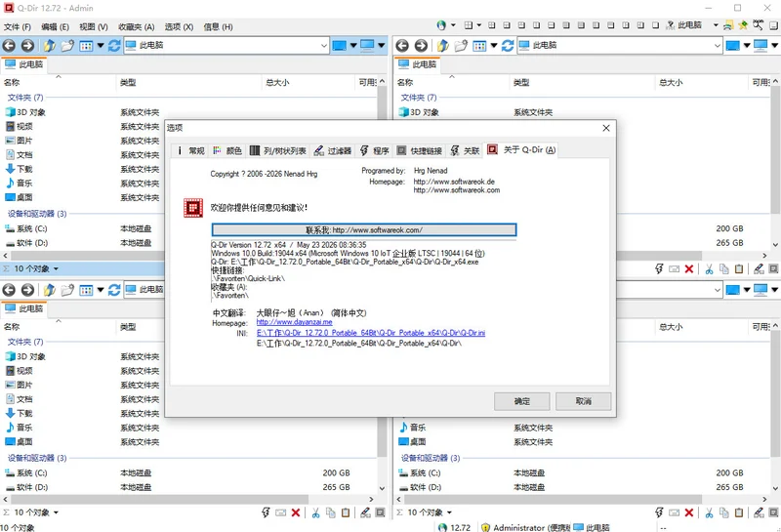Click the scissors cut icon in top-right pane
Viewport: 781px width, 532px height.
[709, 269]
